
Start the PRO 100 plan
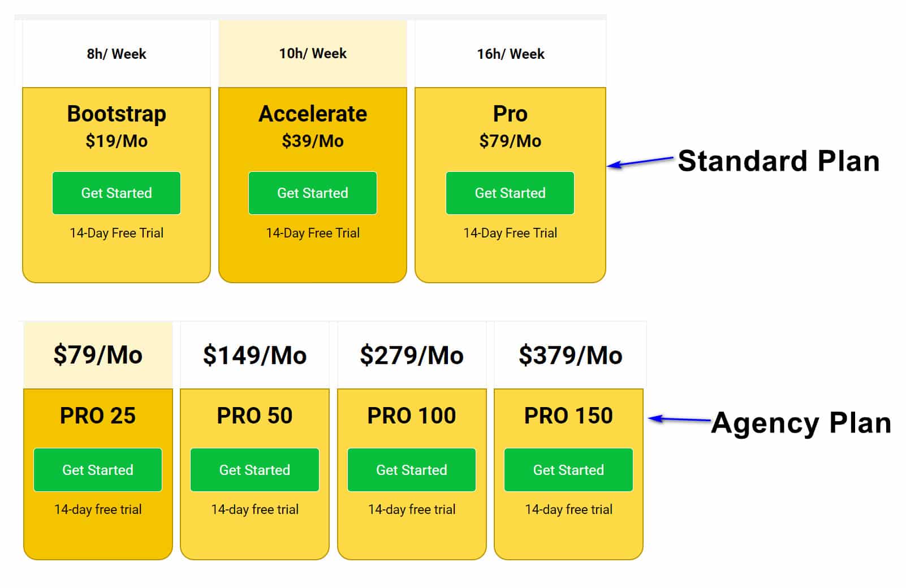[x=411, y=470]
